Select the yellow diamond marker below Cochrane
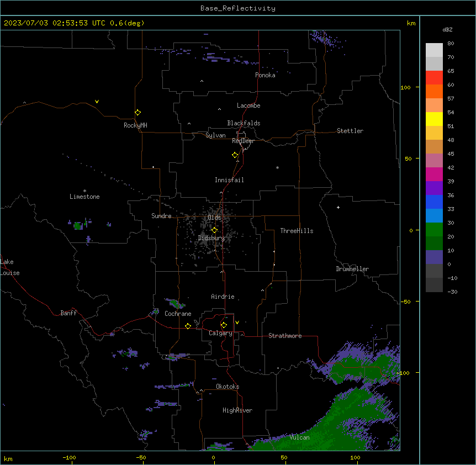Screen dimensions: 476x465 click(x=188, y=326)
